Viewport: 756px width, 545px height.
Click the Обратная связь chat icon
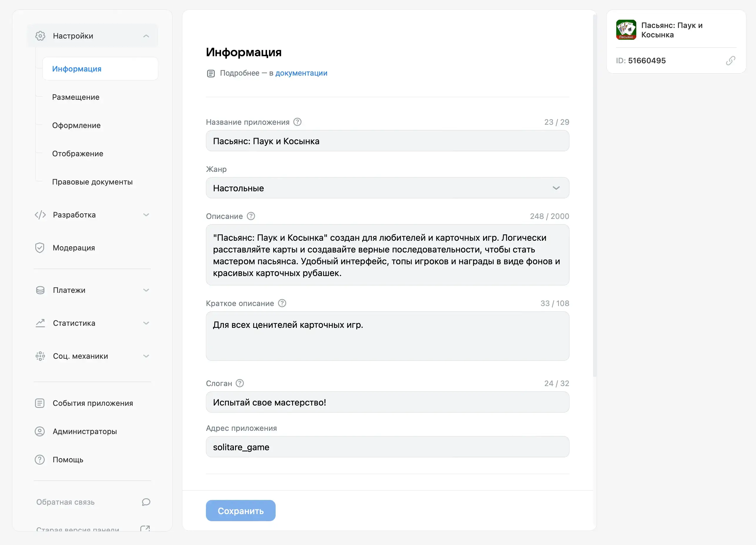pyautogui.click(x=146, y=502)
